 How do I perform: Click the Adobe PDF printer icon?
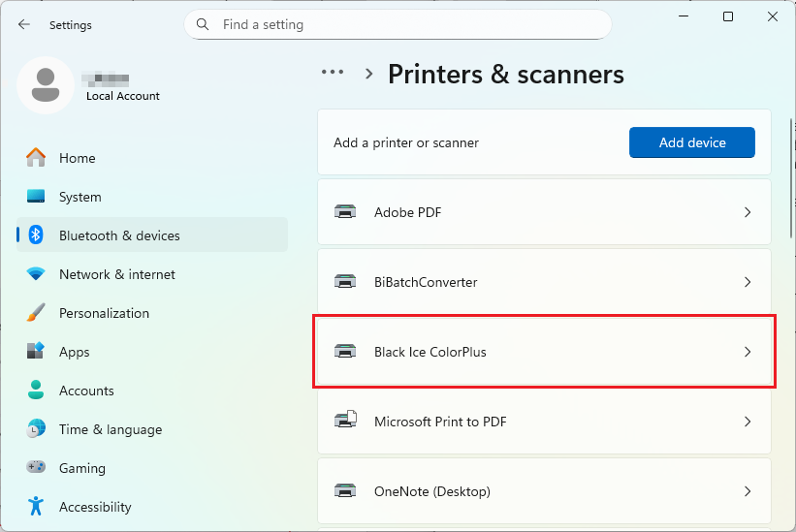tap(345, 212)
